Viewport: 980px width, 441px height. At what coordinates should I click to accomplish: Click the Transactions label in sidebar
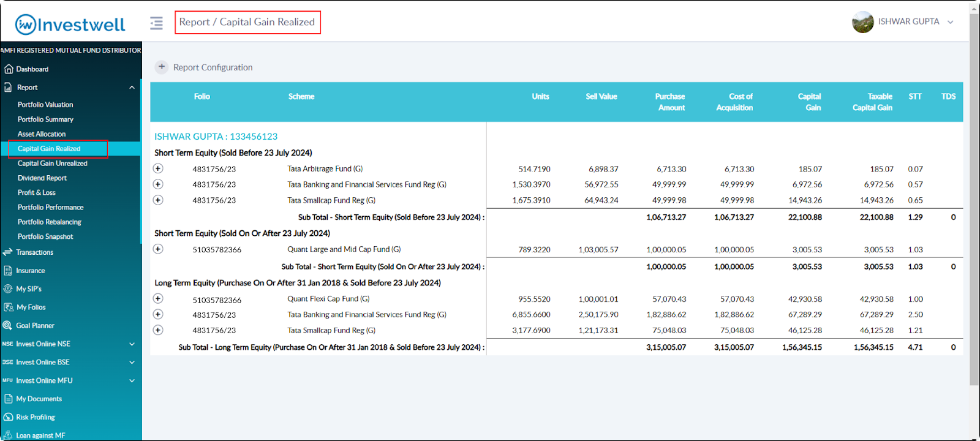click(x=35, y=252)
